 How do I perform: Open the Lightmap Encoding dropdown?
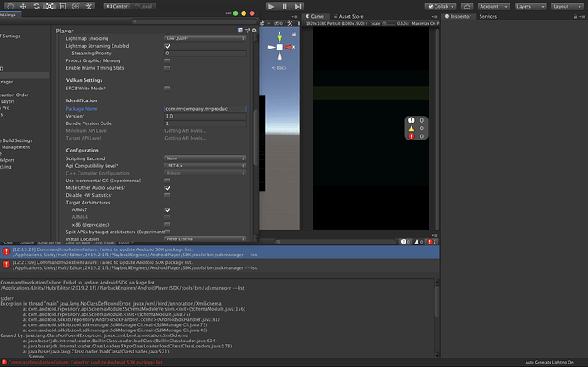pyautogui.click(x=205, y=39)
